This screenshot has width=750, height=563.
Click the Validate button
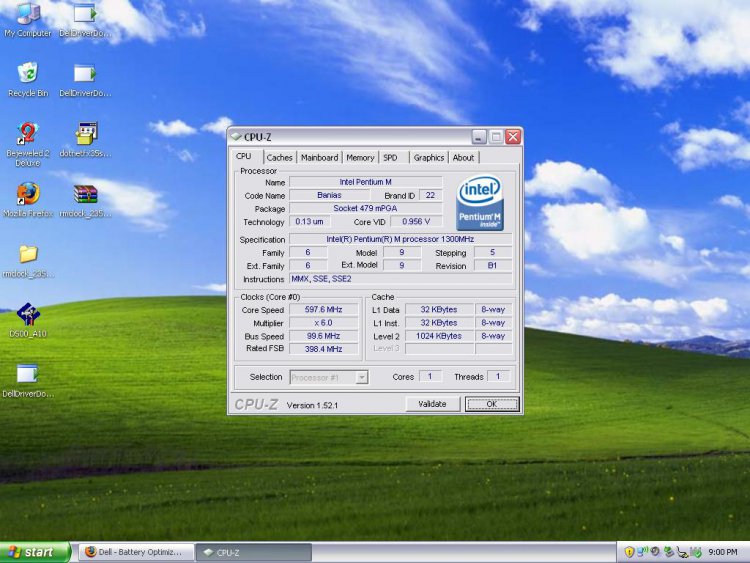coord(432,404)
